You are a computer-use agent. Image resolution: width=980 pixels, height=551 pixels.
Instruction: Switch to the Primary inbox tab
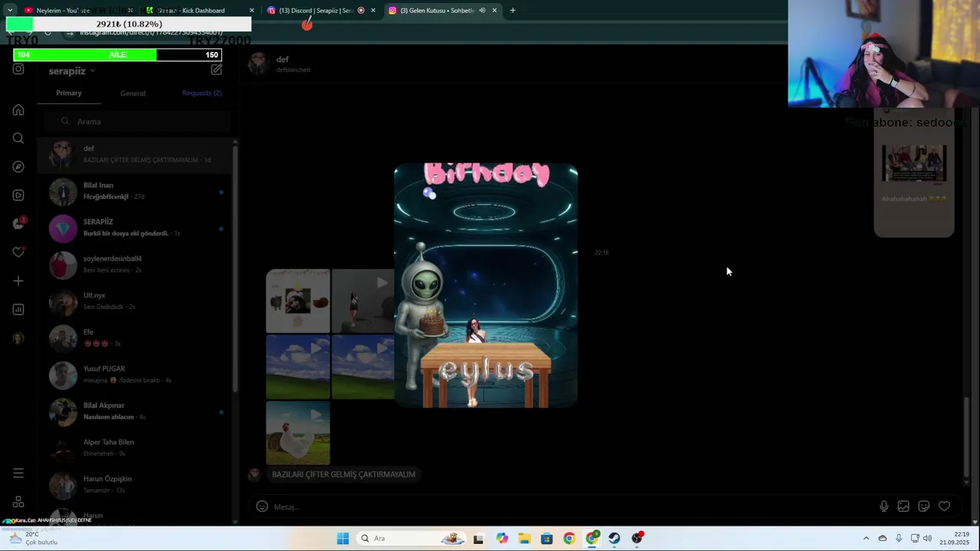tap(69, 93)
